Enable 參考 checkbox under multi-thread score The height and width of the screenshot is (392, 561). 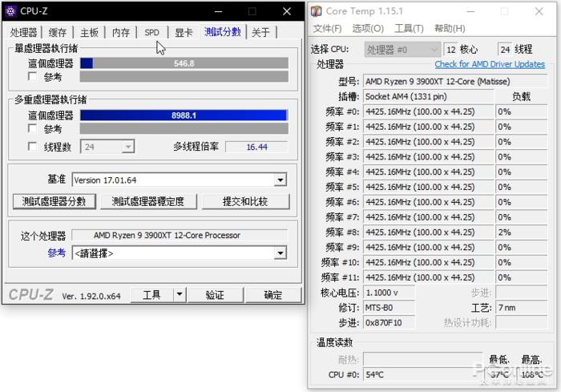pyautogui.click(x=32, y=128)
